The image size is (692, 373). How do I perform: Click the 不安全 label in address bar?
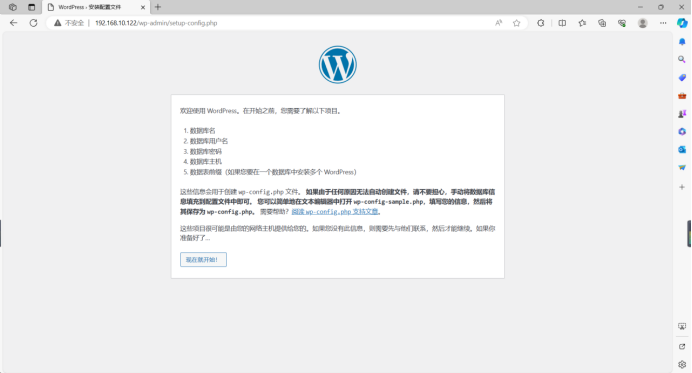pos(74,23)
